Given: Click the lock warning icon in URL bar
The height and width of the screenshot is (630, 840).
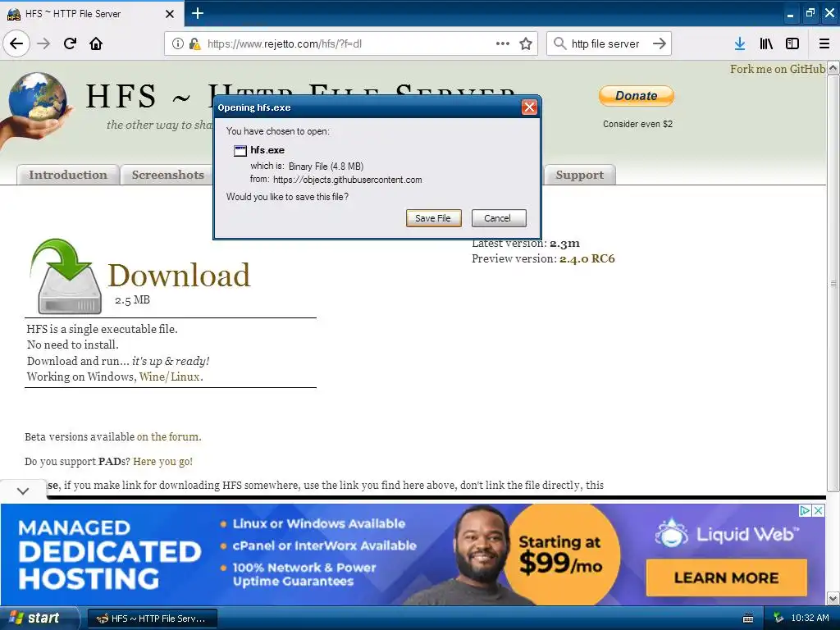Looking at the screenshot, I should [194, 44].
